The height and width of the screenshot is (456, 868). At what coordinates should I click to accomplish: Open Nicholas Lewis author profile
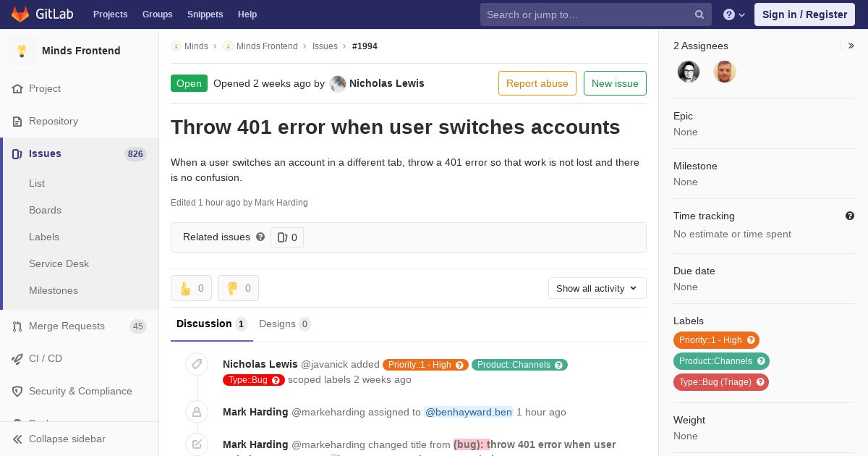pos(387,83)
